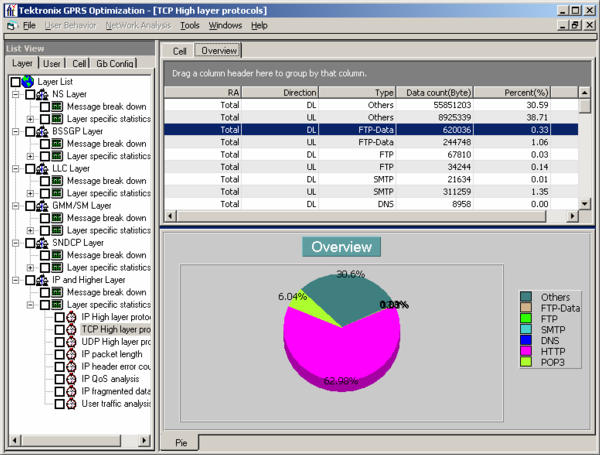Expand Layer specific statistics under BSSGP Layer
600x455 pixels.
[x=30, y=156]
